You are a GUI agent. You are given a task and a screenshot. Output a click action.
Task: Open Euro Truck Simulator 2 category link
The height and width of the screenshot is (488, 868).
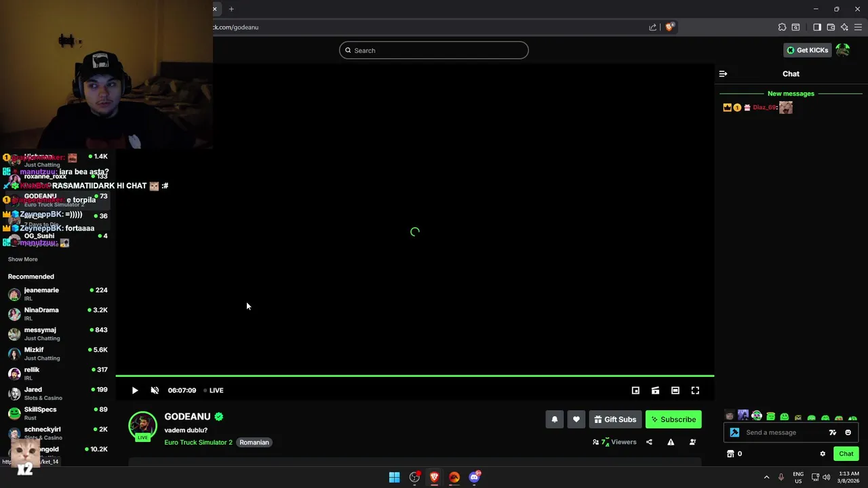[x=198, y=443]
